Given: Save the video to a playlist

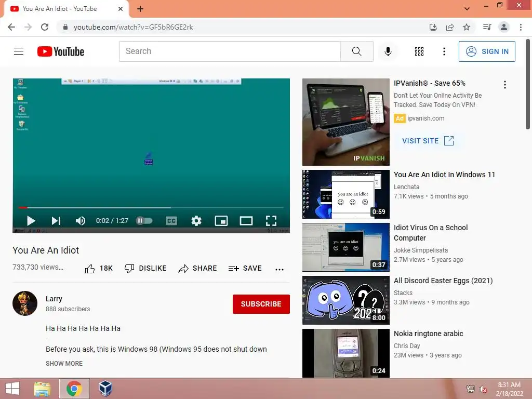Looking at the screenshot, I should point(245,269).
